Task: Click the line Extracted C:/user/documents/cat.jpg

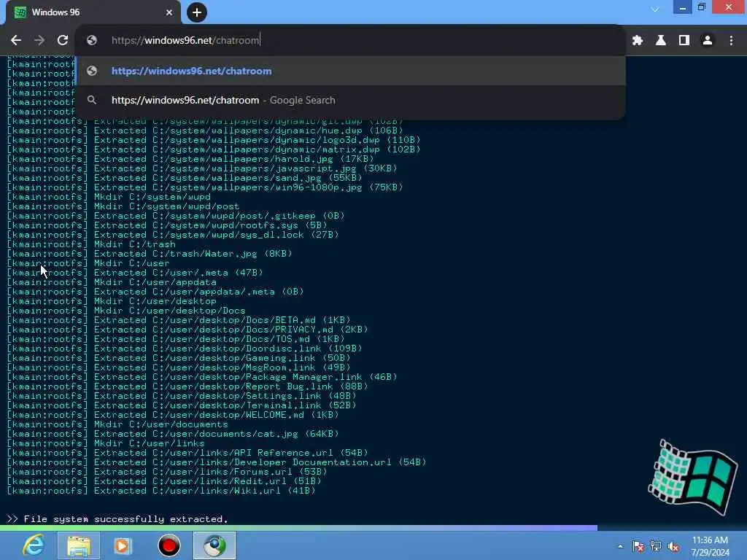Action: click(x=172, y=434)
